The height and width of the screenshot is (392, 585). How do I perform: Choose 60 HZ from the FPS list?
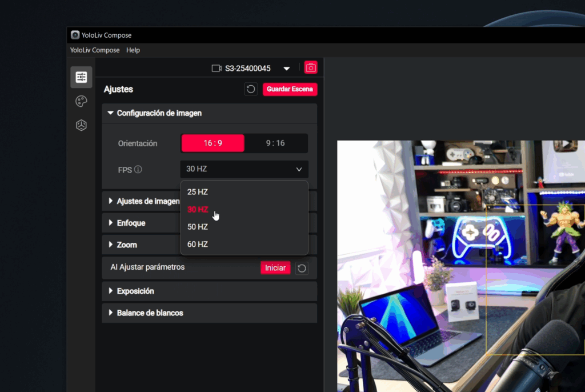(x=198, y=244)
